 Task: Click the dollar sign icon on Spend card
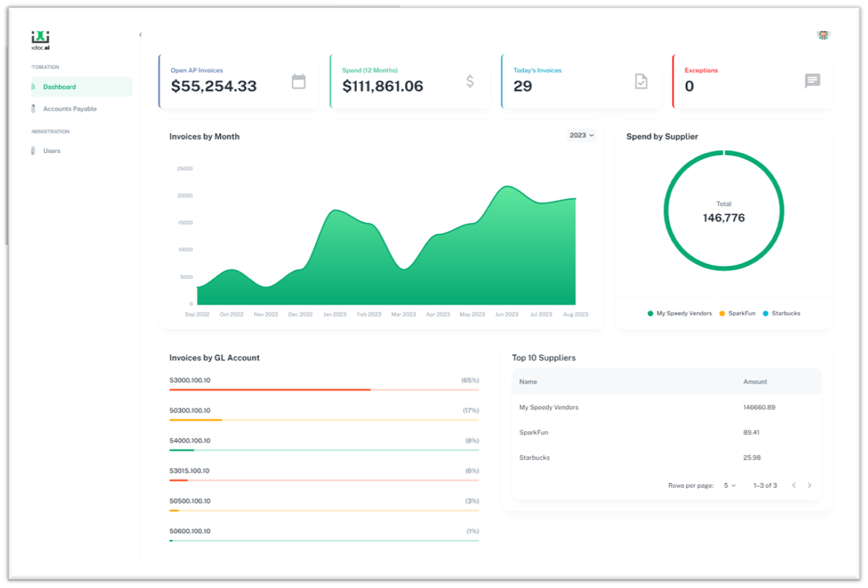coord(470,81)
